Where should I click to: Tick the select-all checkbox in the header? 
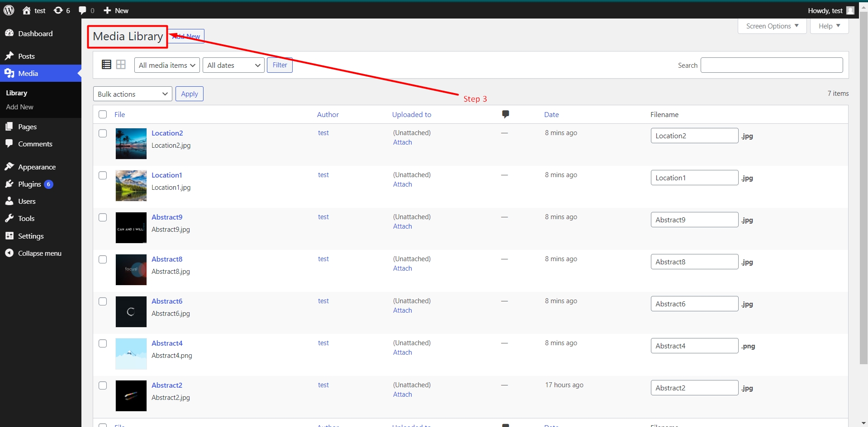[103, 114]
